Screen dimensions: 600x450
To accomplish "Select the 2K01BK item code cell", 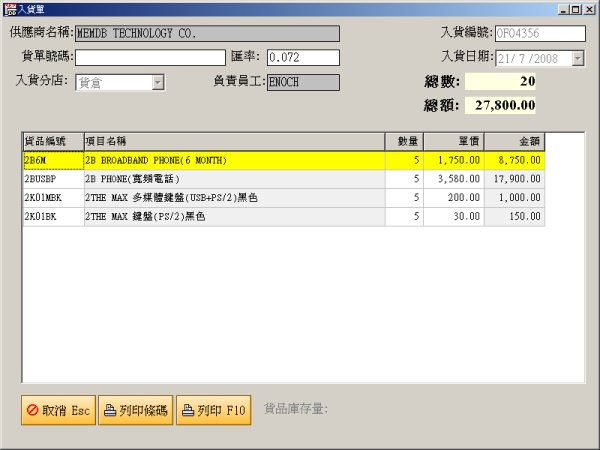I will [x=54, y=217].
